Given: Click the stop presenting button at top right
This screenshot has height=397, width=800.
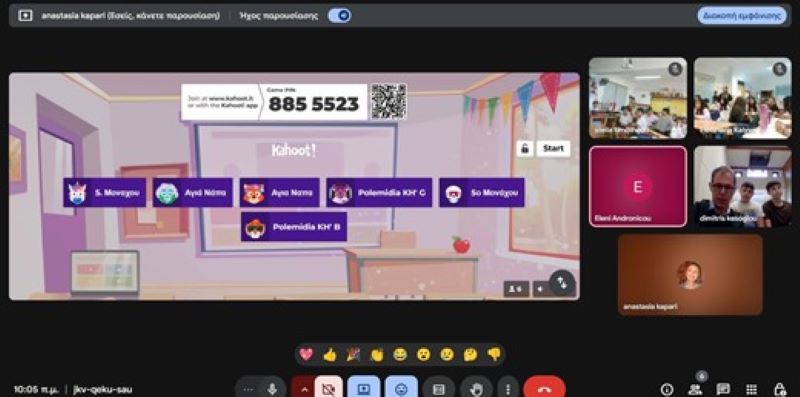Looking at the screenshot, I should (x=742, y=15).
